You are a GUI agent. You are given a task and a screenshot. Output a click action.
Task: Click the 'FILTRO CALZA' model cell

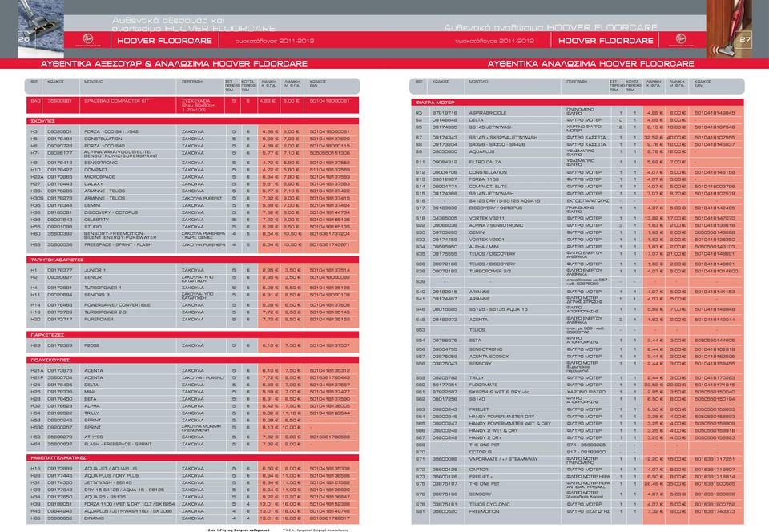click(x=485, y=162)
